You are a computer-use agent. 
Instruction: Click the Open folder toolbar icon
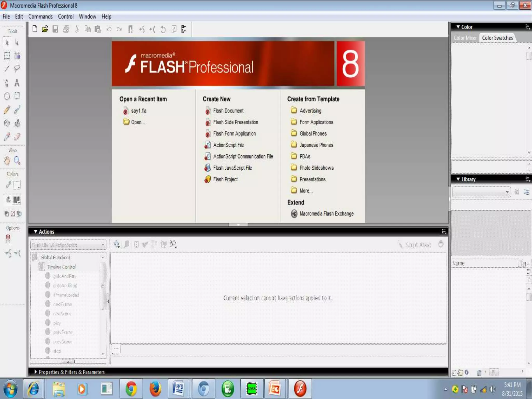45,29
